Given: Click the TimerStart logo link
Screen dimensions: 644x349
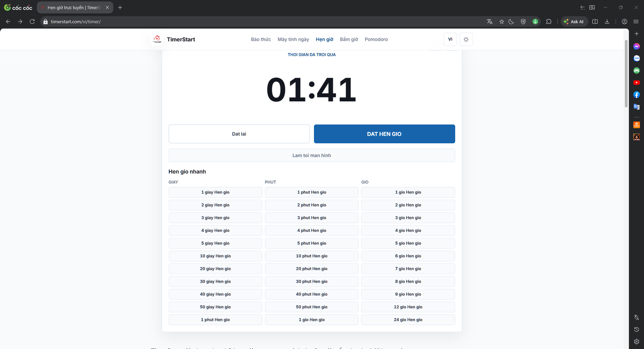Looking at the screenshot, I should [174, 39].
